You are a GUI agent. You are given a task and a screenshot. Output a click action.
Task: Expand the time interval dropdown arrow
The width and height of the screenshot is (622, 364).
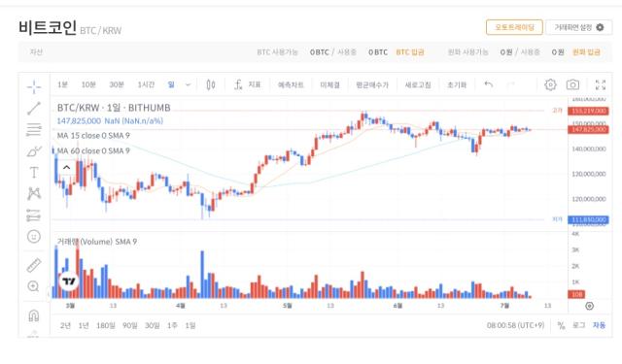[188, 84]
